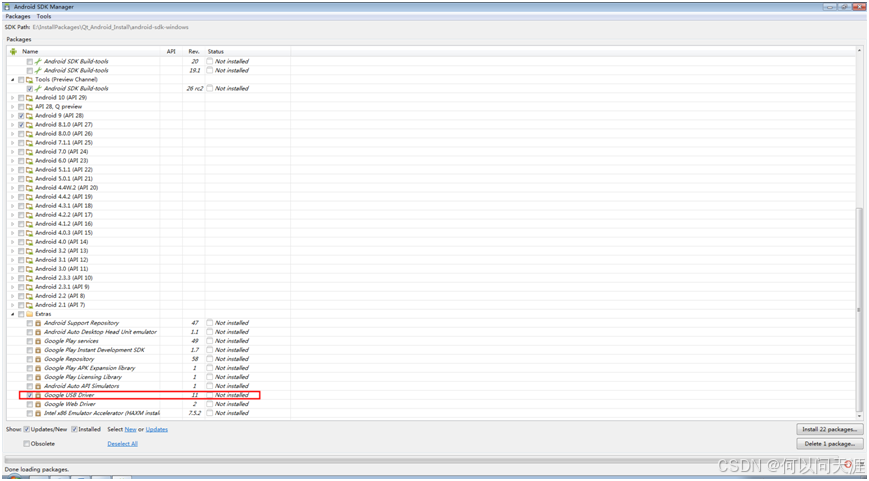The image size is (869, 481).
Task: Click the Google Web Driver package icon
Action: tap(38, 404)
